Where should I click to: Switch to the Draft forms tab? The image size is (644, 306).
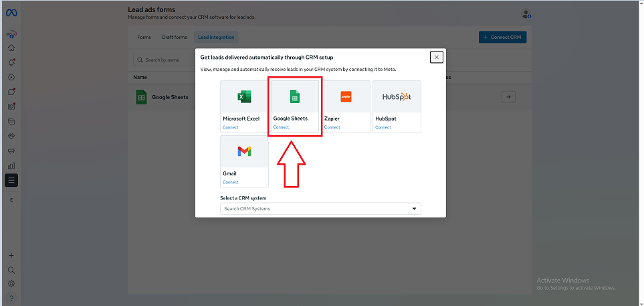point(175,37)
